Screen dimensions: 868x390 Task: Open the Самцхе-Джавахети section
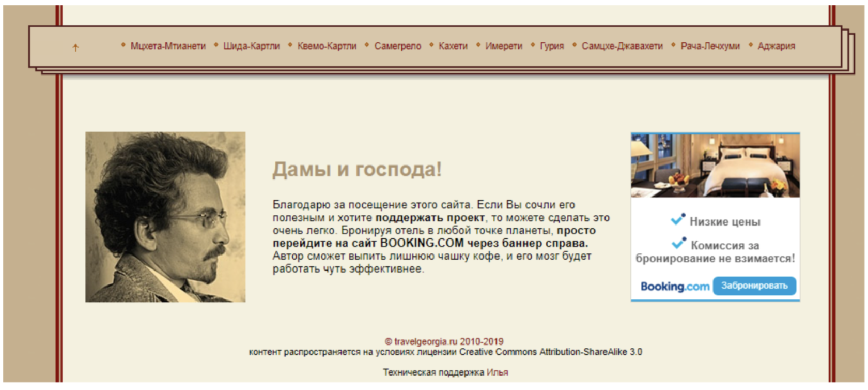(622, 46)
